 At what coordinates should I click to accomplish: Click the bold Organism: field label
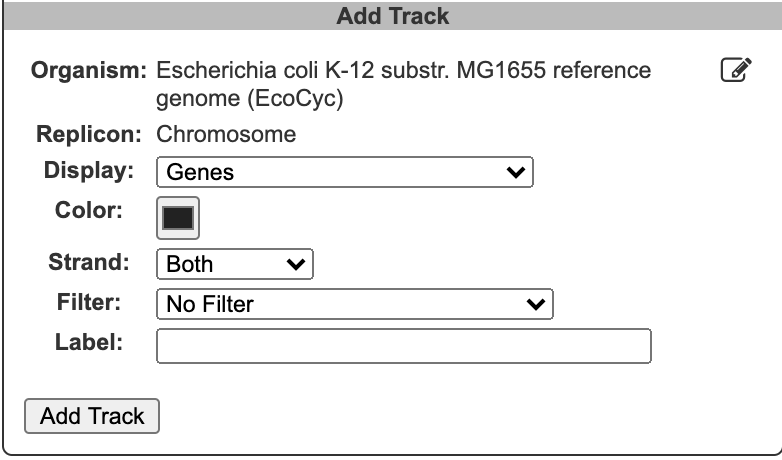coord(89,72)
